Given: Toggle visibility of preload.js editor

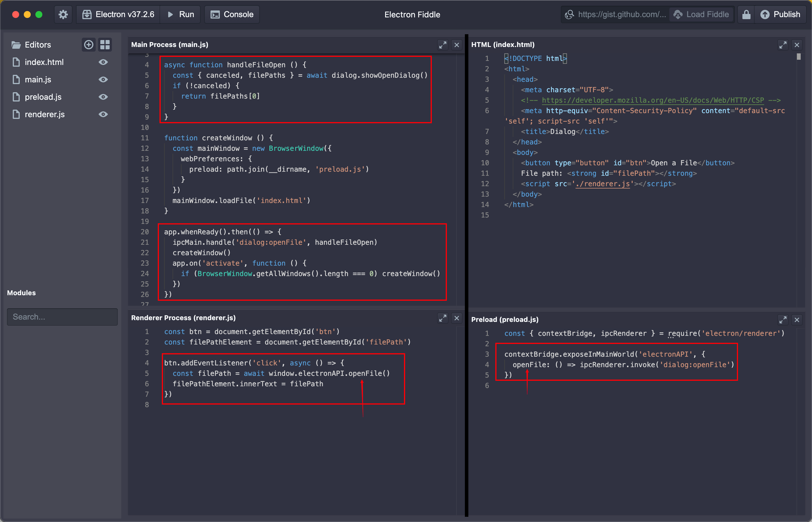Looking at the screenshot, I should 103,97.
